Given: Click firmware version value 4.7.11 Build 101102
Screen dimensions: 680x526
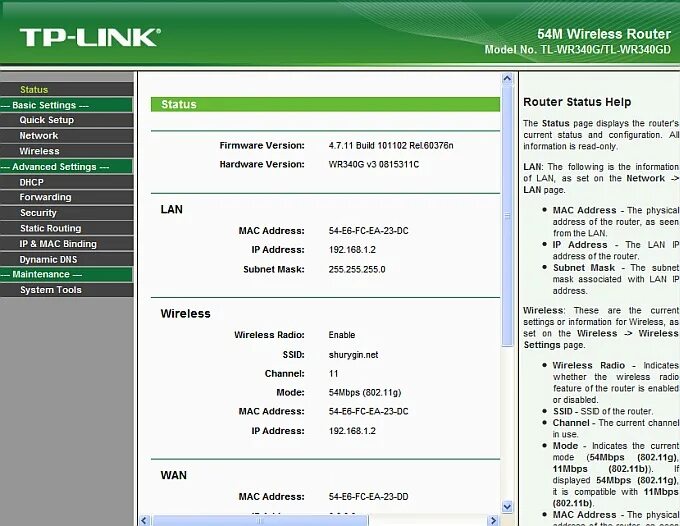Looking at the screenshot, I should (x=391, y=146).
